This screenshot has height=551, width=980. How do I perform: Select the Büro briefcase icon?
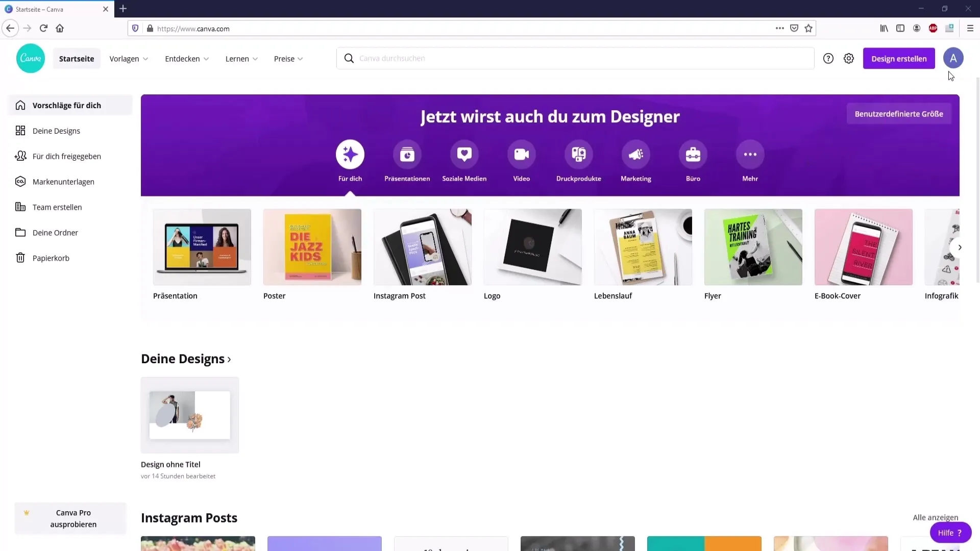[693, 154]
